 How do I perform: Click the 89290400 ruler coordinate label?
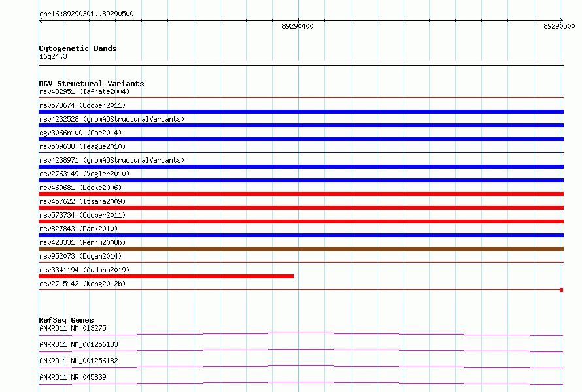pos(298,26)
